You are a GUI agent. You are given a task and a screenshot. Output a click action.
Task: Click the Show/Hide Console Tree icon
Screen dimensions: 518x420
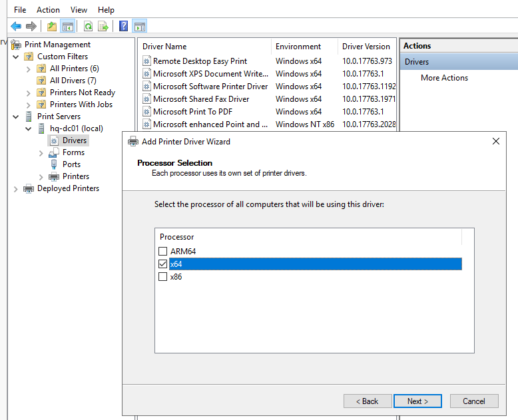(x=67, y=27)
